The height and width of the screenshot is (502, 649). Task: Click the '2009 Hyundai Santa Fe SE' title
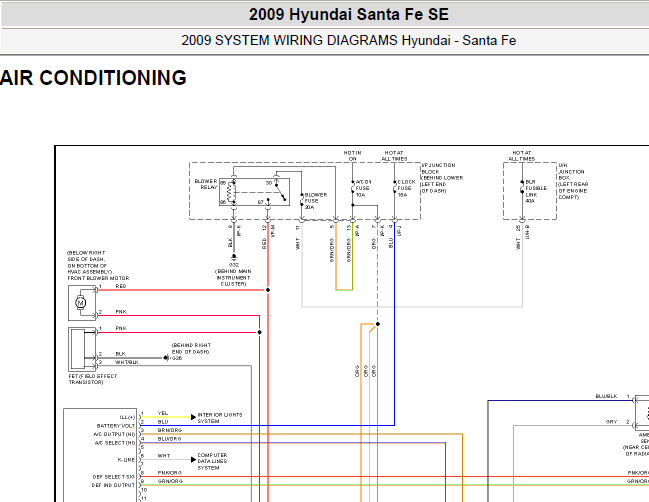pos(349,14)
